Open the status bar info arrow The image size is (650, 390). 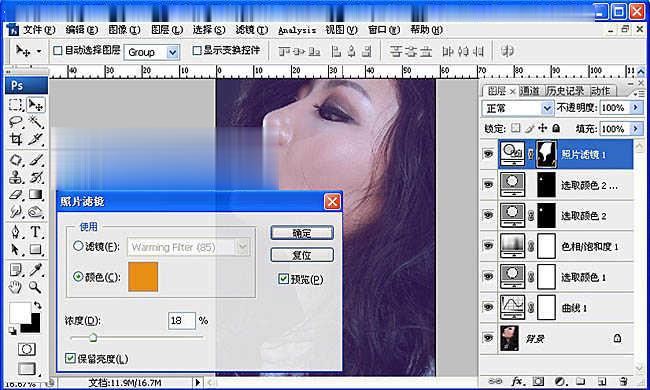pyautogui.click(x=198, y=382)
